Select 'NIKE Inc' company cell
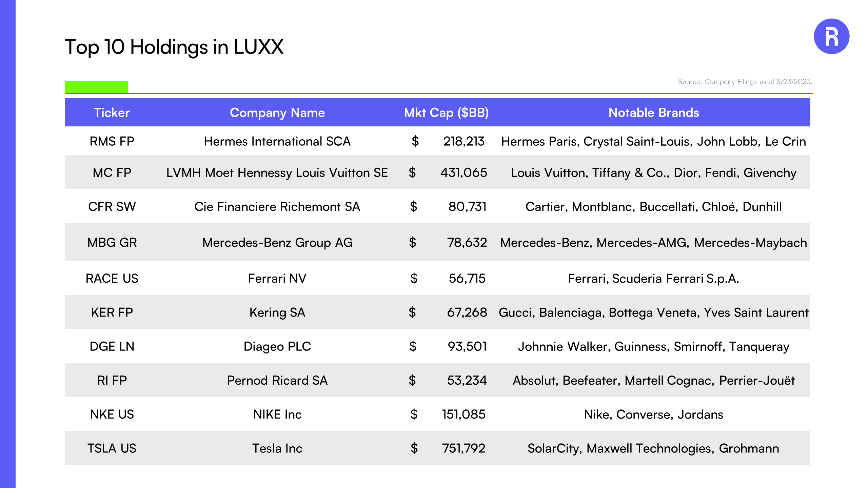 tap(277, 414)
